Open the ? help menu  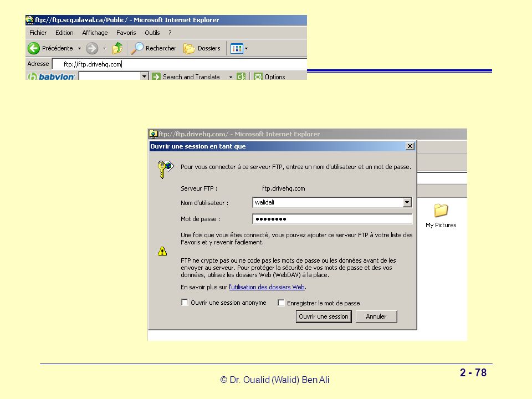click(170, 33)
